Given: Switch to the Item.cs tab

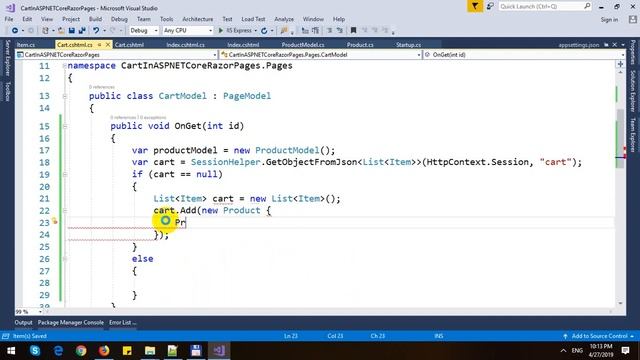Looking at the screenshot, I should coord(26,45).
